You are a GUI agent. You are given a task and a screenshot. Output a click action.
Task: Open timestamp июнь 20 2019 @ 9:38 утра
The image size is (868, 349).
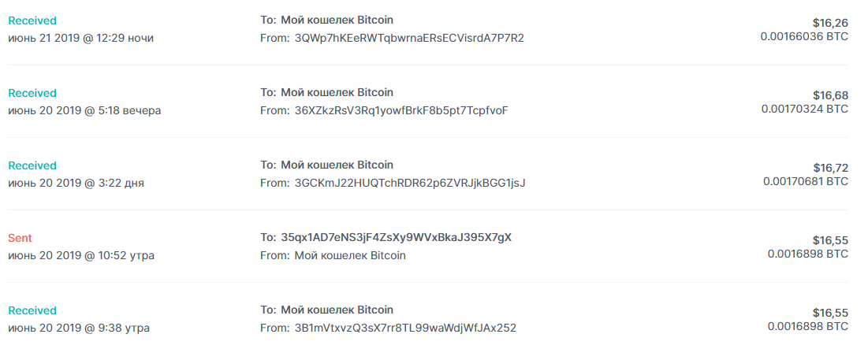coord(79,328)
